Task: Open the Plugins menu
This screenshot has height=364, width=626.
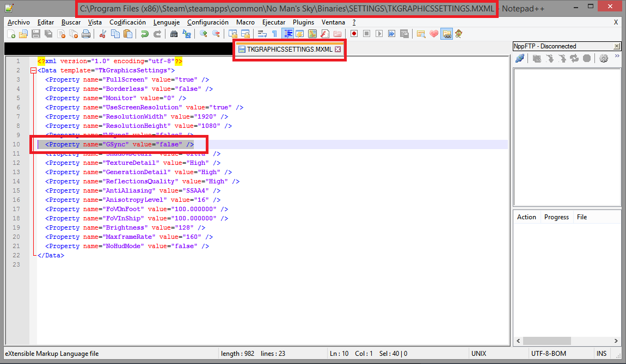Action: point(303,22)
